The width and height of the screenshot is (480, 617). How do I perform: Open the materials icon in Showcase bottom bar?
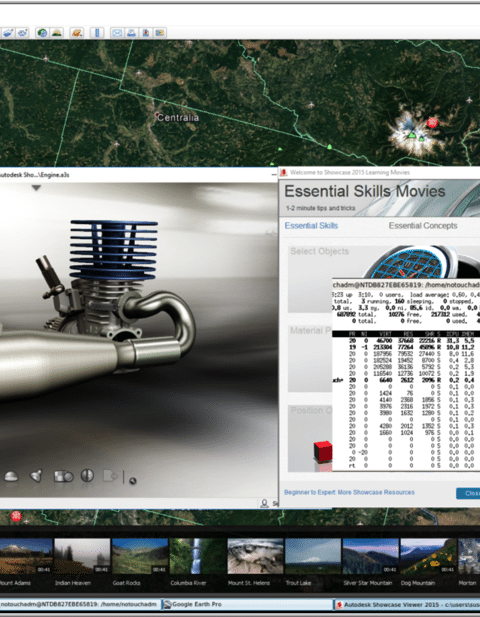(63, 476)
